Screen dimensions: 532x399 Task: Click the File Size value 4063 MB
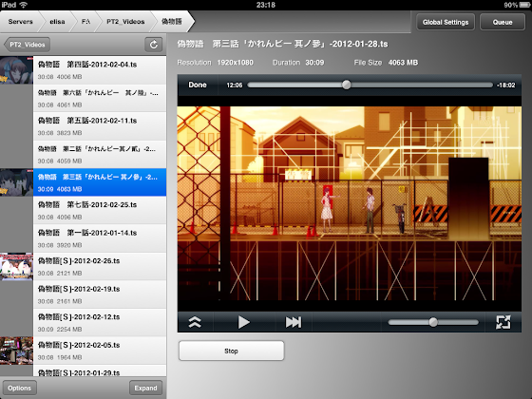pyautogui.click(x=403, y=63)
